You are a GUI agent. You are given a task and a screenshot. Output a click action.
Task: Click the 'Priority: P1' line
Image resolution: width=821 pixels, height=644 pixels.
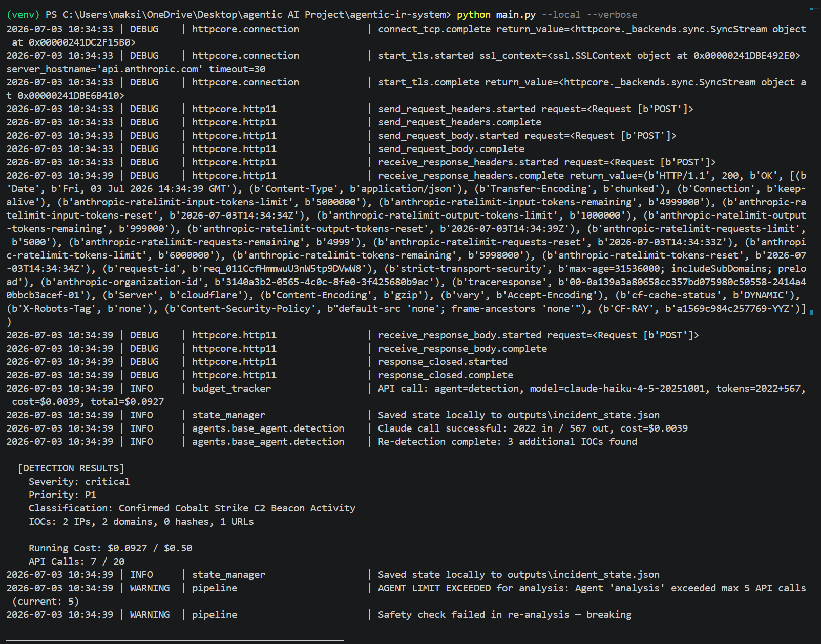click(62, 495)
